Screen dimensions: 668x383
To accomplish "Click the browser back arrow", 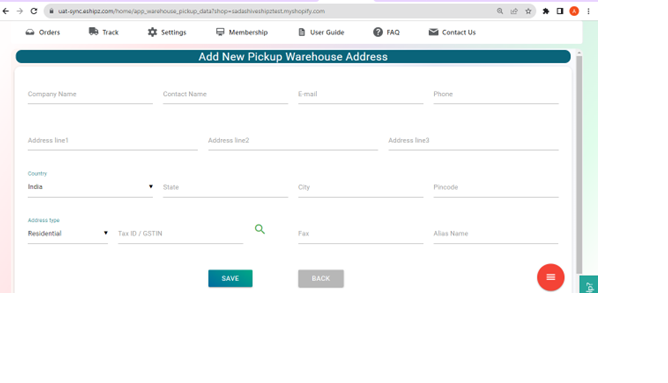I will (x=6, y=11).
